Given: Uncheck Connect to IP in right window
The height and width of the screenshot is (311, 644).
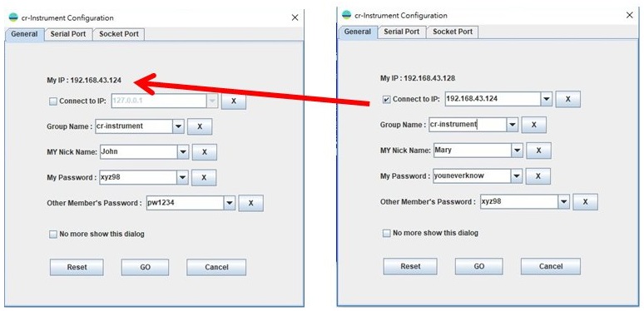Looking at the screenshot, I should (x=386, y=99).
